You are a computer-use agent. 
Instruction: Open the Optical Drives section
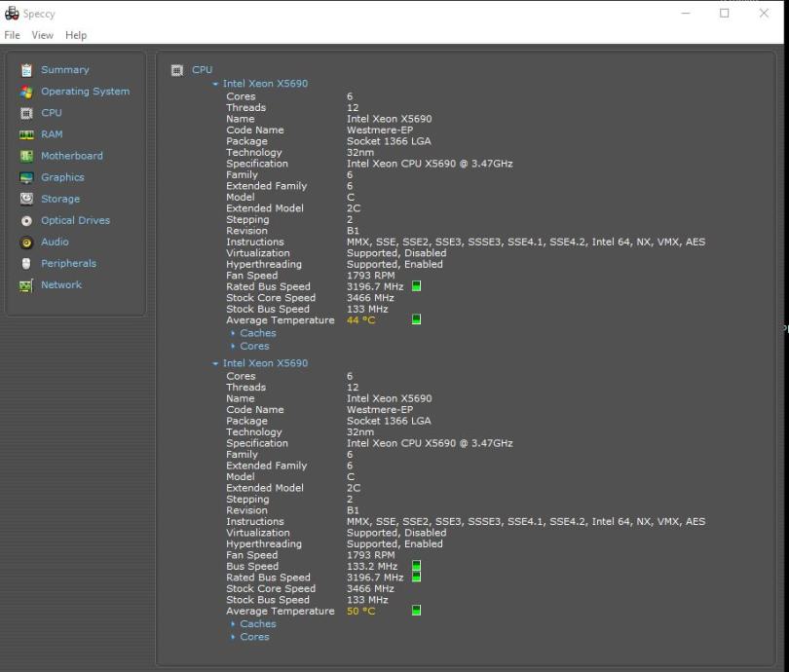coord(75,220)
